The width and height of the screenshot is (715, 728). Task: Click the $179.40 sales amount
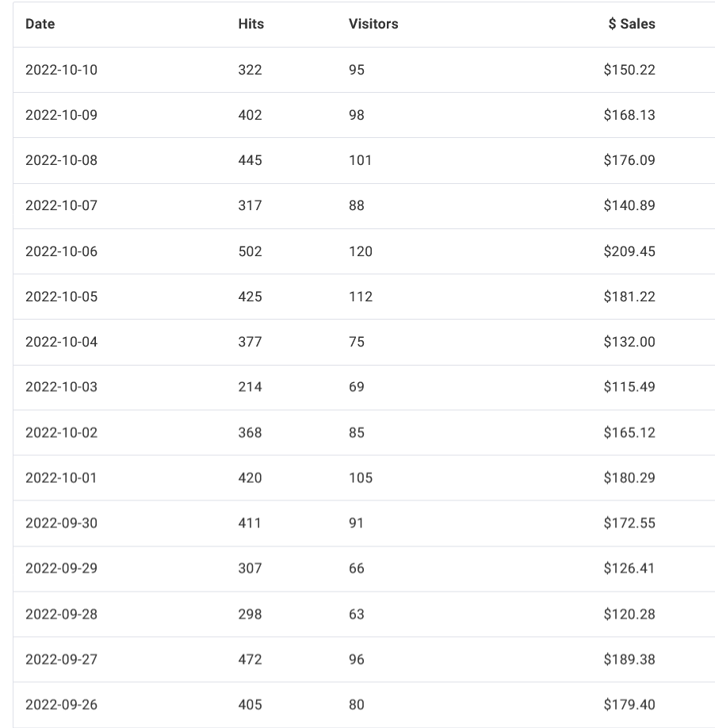coord(629,705)
